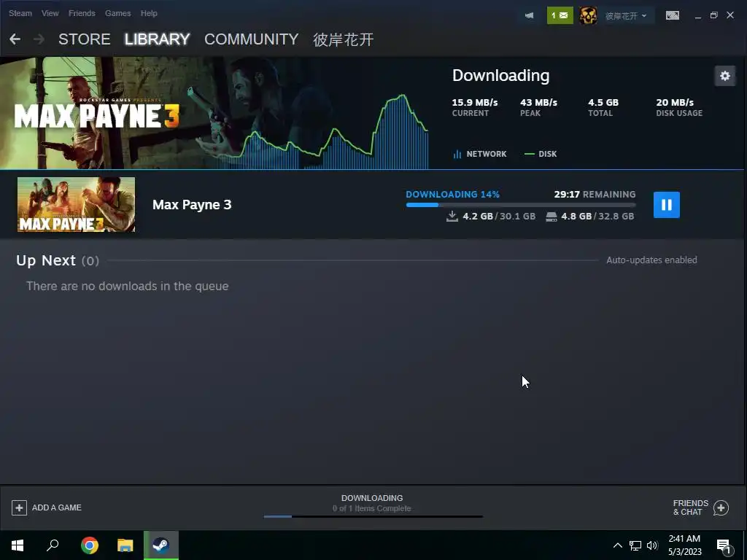The width and height of the screenshot is (747, 560).
Task: Switch to the STORE tab
Action: (x=85, y=39)
